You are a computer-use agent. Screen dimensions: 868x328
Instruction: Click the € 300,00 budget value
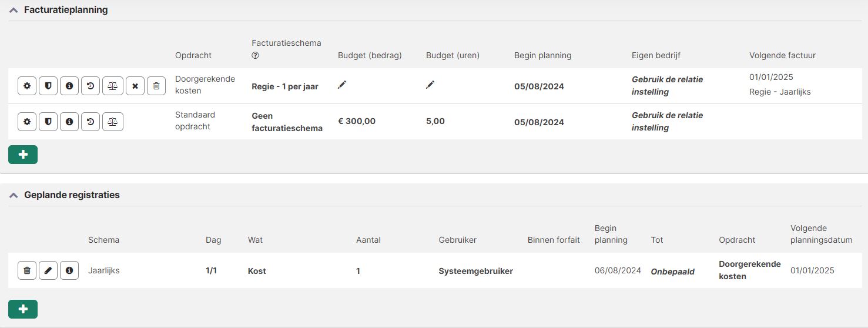pyautogui.click(x=357, y=122)
